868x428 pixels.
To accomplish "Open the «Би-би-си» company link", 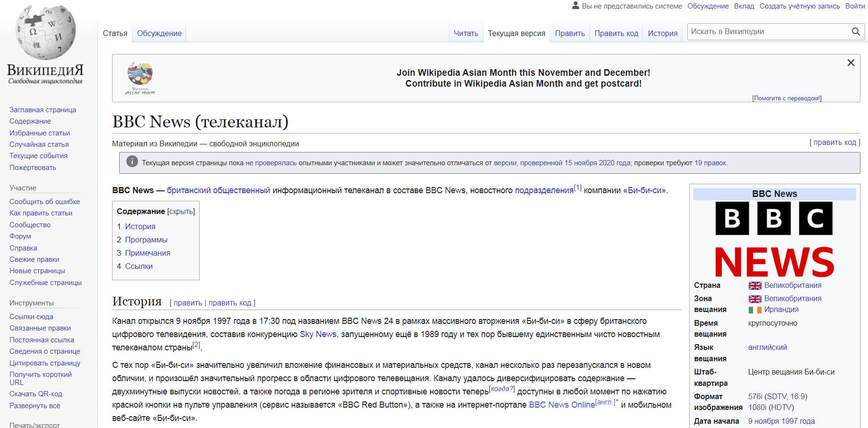I will (x=645, y=190).
